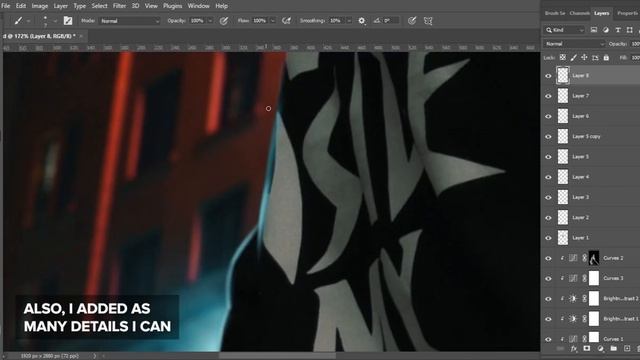
Task: Click mask link icon on Curves 3
Action: coord(584,278)
